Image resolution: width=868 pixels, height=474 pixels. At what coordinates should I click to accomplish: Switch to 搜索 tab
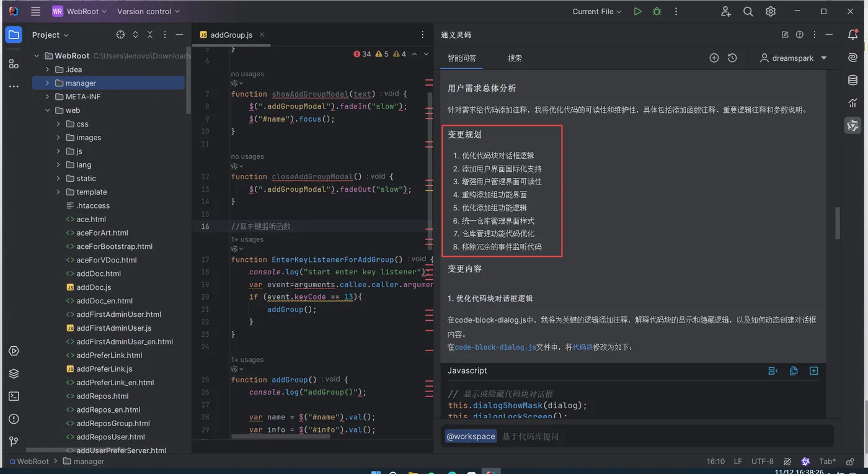515,58
